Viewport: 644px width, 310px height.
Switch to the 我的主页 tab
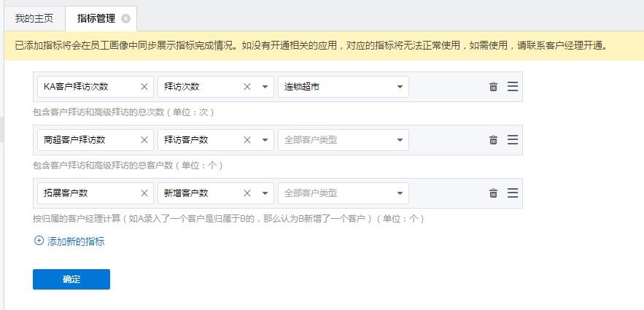coord(34,18)
